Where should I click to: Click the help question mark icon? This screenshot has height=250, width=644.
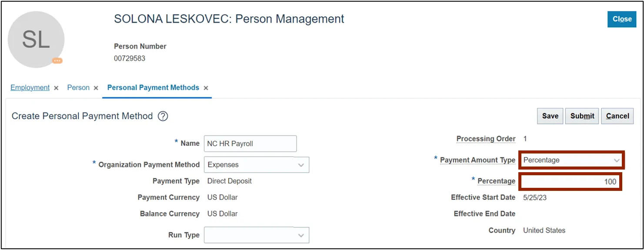(163, 116)
